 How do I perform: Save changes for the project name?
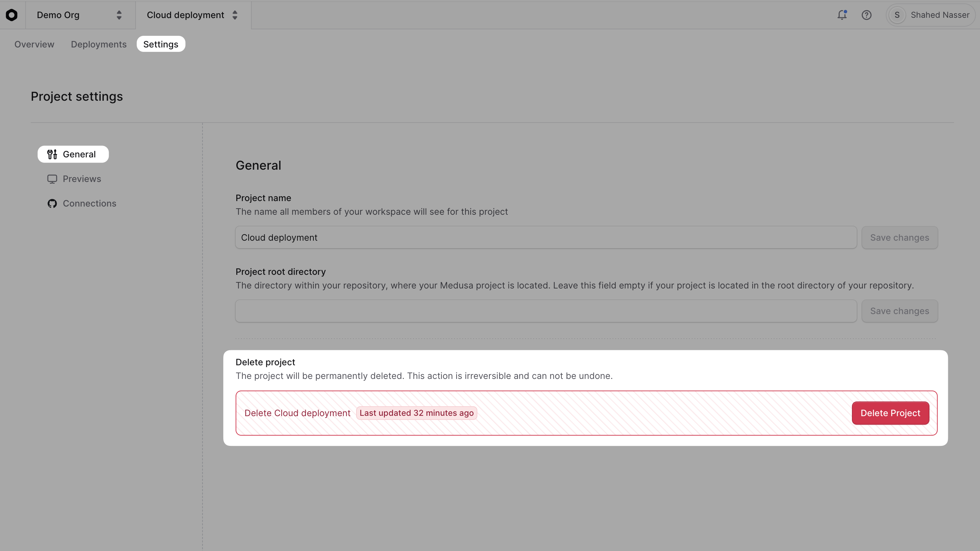pyautogui.click(x=899, y=237)
